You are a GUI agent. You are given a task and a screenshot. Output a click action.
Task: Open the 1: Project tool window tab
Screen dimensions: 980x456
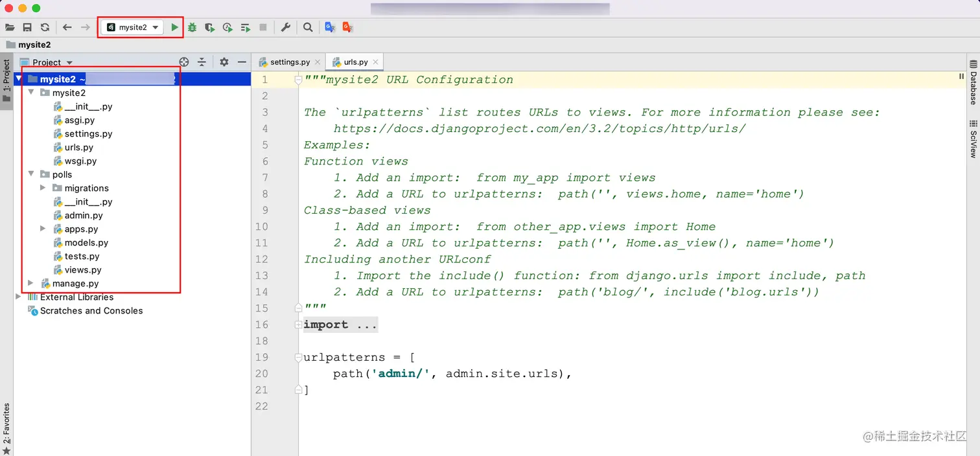coord(6,81)
